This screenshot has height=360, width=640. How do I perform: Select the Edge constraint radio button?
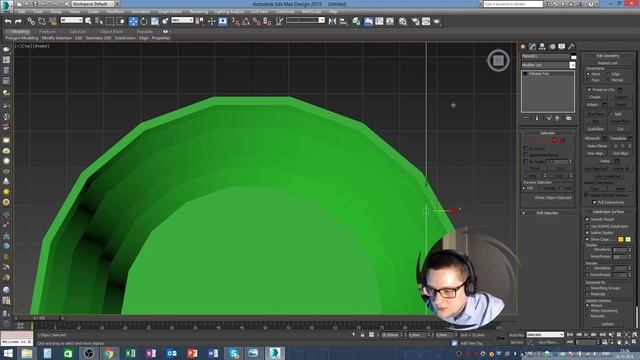608,74
